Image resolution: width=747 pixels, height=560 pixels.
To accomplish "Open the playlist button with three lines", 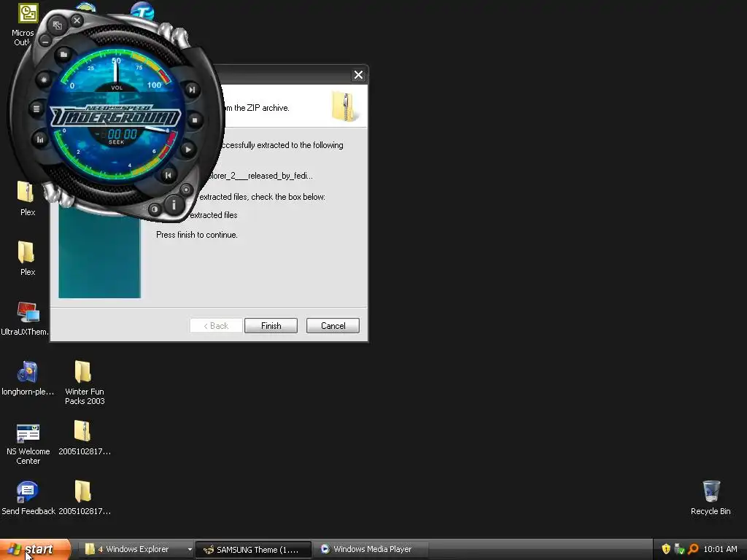I will point(36,109).
